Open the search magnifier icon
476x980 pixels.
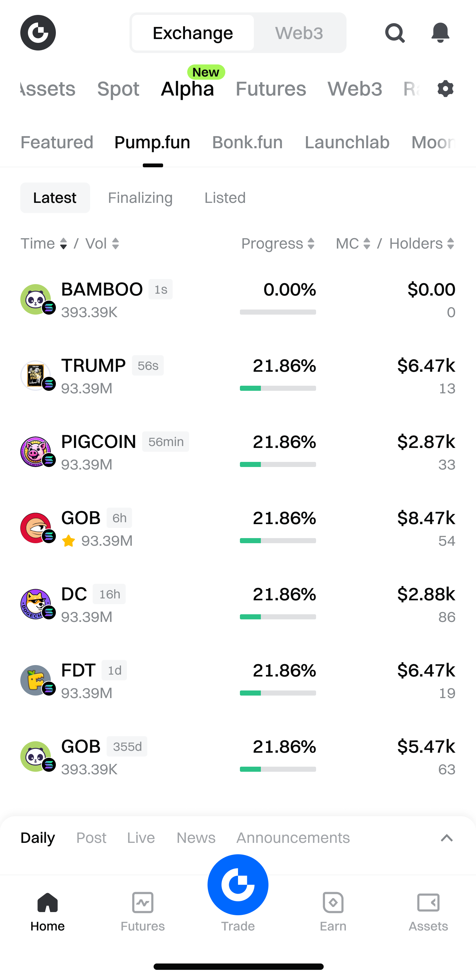click(395, 33)
